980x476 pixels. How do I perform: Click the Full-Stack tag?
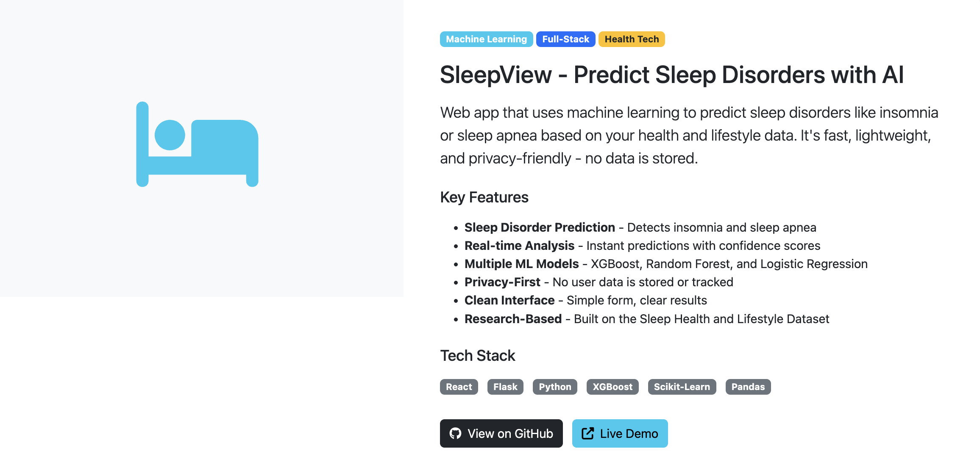tap(566, 39)
